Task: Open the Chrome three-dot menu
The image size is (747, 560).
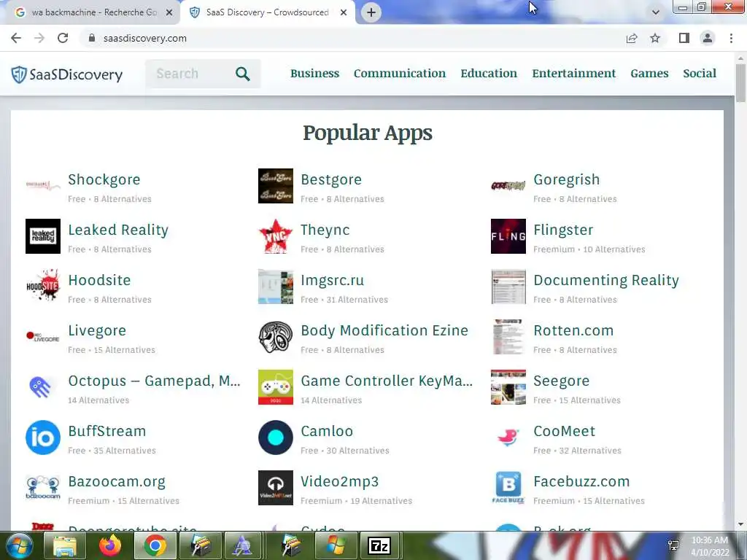Action: click(x=731, y=38)
